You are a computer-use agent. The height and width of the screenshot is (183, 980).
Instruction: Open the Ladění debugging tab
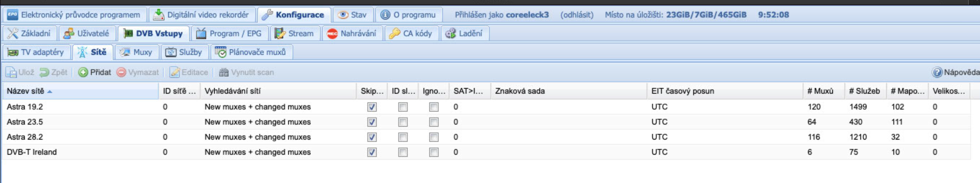click(x=464, y=34)
